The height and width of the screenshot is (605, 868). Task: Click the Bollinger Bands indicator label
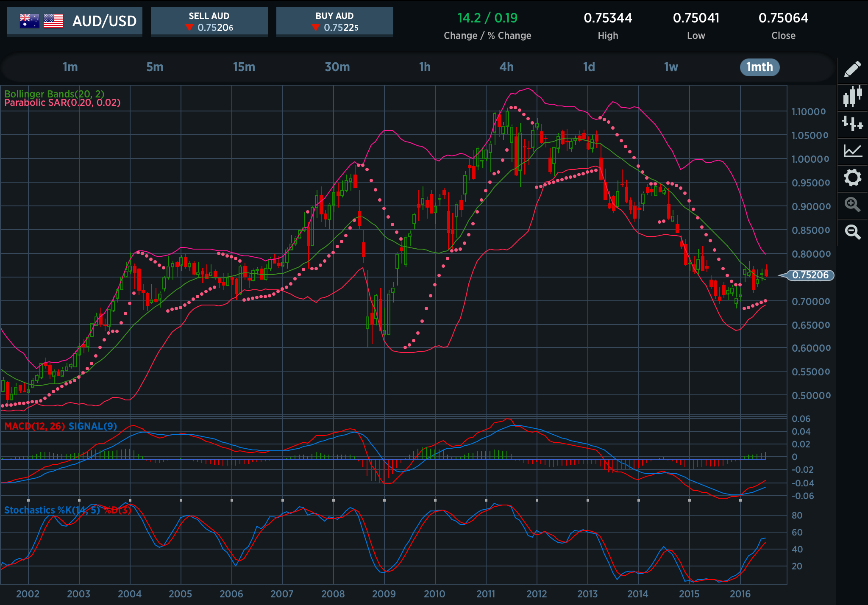coord(54,94)
